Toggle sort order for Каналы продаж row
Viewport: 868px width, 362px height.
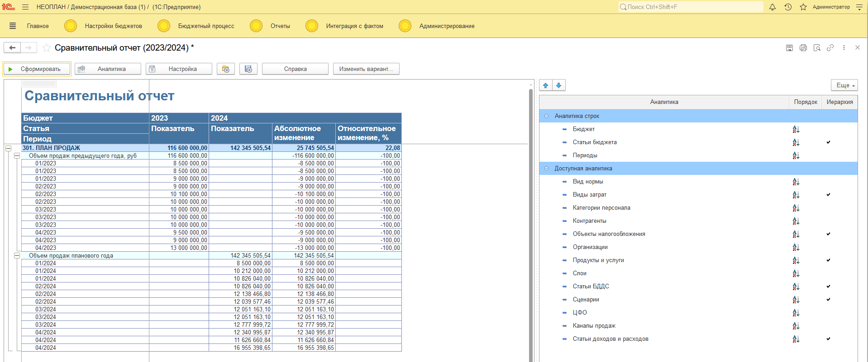point(796,326)
